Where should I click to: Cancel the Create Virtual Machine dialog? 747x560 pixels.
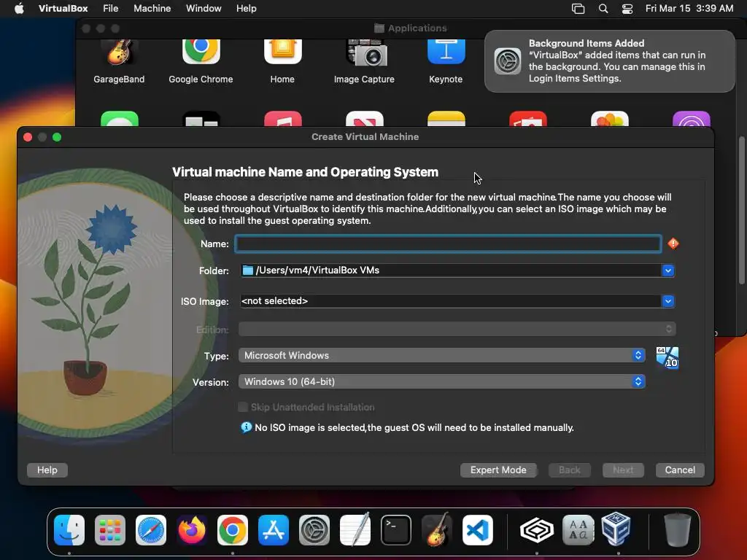tap(680, 470)
